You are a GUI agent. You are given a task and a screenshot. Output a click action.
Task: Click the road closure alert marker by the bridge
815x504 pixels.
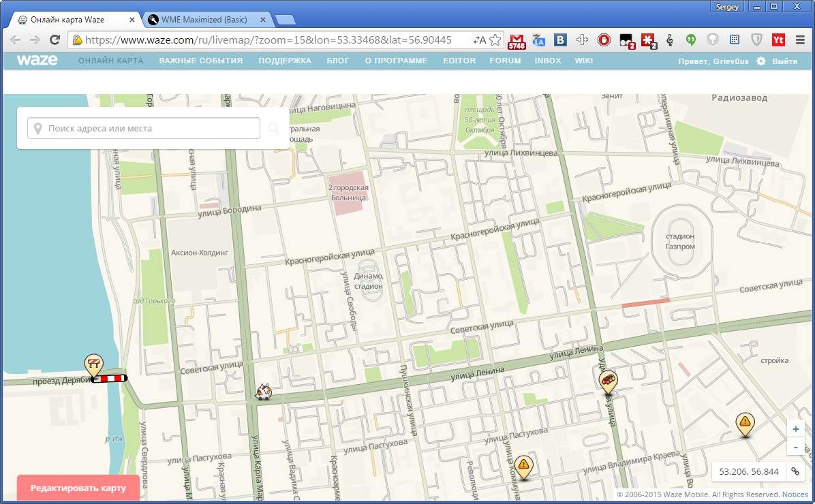tap(93, 365)
